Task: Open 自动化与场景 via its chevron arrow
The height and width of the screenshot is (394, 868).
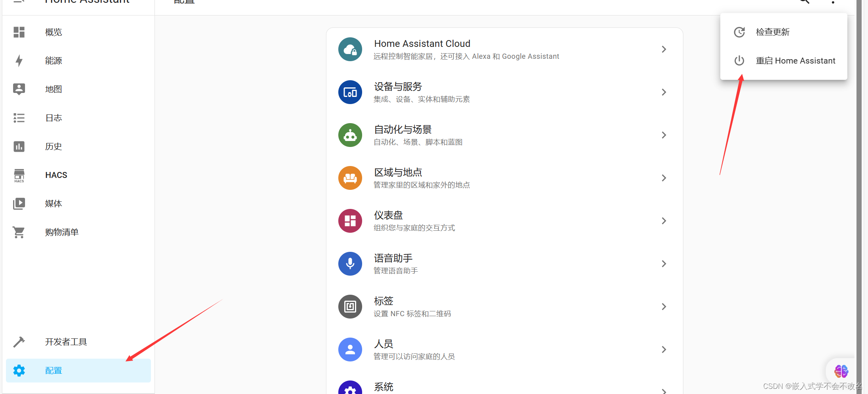Action: [664, 135]
